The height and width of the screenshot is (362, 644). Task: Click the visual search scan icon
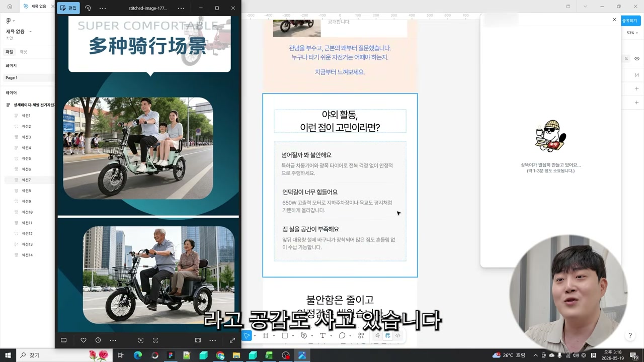pos(141,340)
